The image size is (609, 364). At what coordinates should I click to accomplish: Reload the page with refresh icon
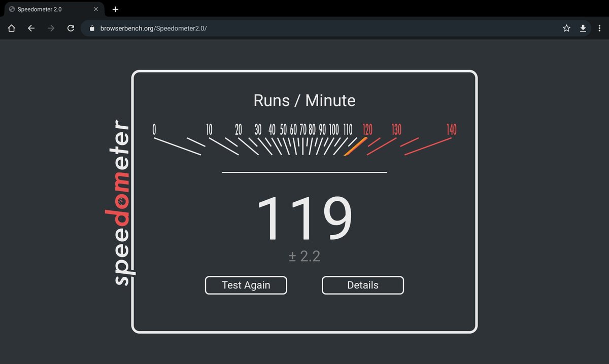coord(71,28)
